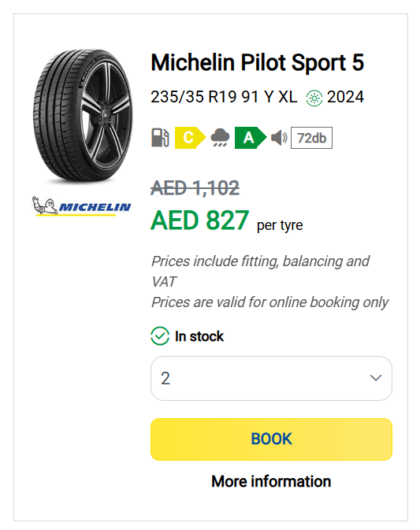Click the green A wet grip badge
The height and width of the screenshot is (530, 420).
tap(251, 138)
